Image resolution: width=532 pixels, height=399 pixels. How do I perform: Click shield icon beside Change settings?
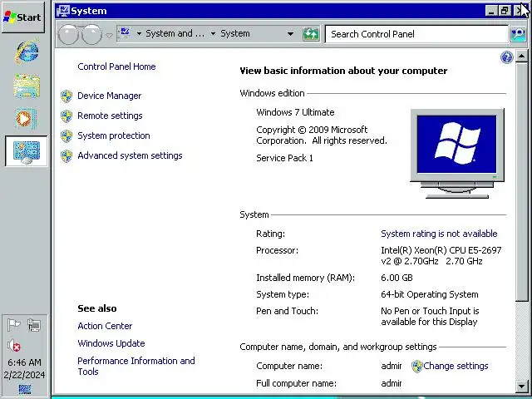pos(417,366)
